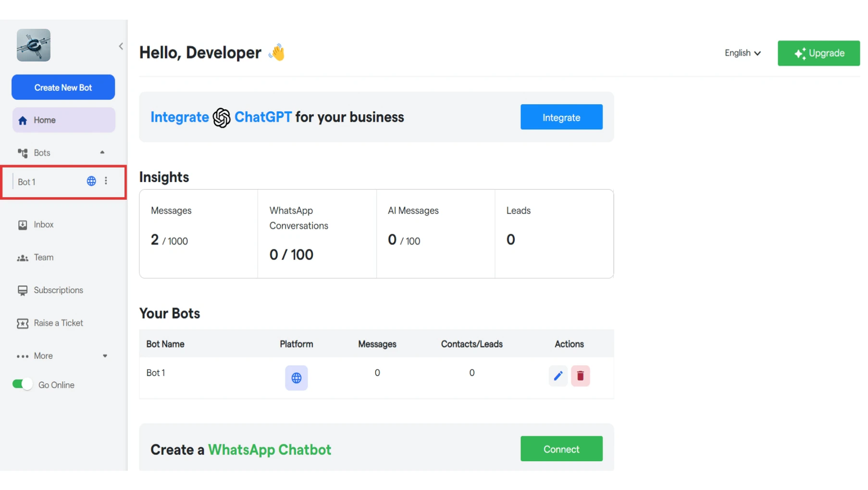Click the AI Messages insight card
Screen dimensions: 868x490
click(x=435, y=234)
